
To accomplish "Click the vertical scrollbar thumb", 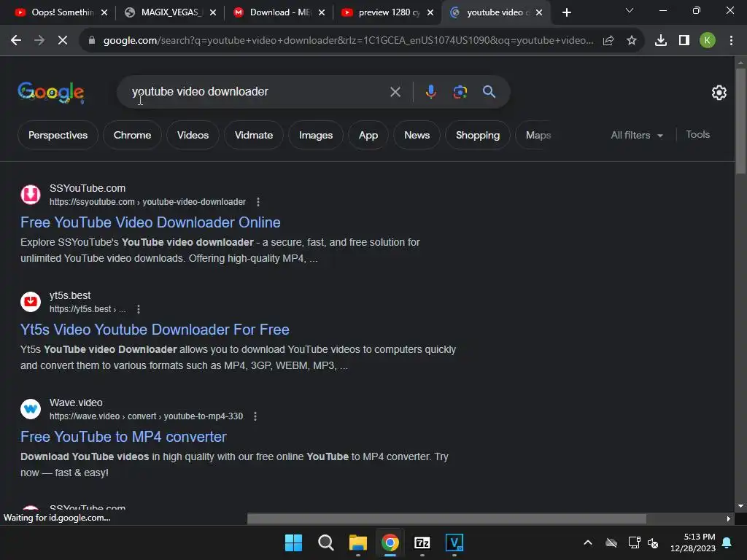I will point(740,121).
